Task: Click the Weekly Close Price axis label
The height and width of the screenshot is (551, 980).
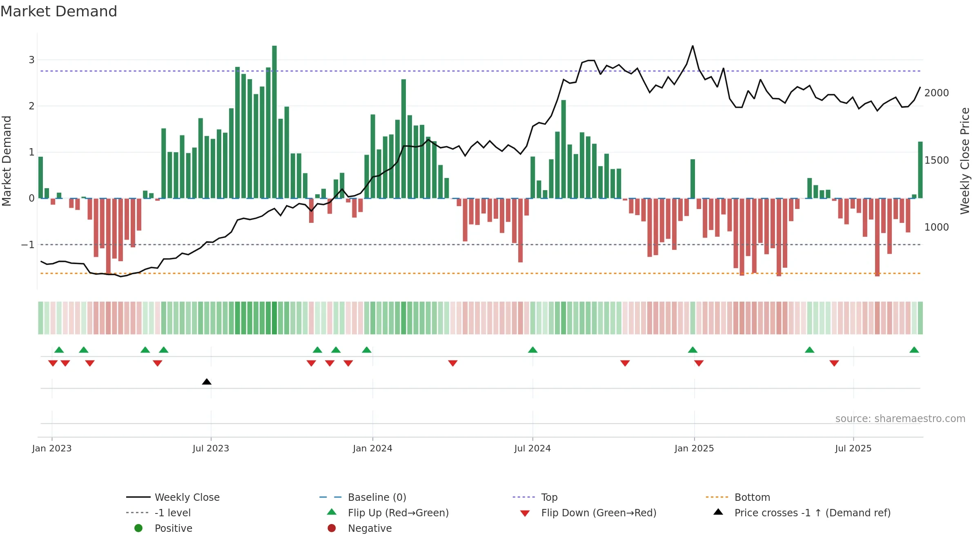Action: [965, 161]
